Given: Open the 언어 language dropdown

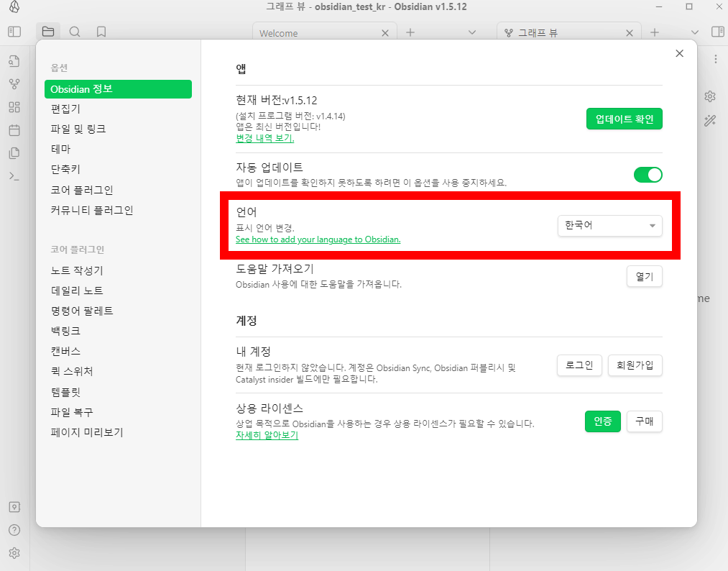Looking at the screenshot, I should click(609, 226).
